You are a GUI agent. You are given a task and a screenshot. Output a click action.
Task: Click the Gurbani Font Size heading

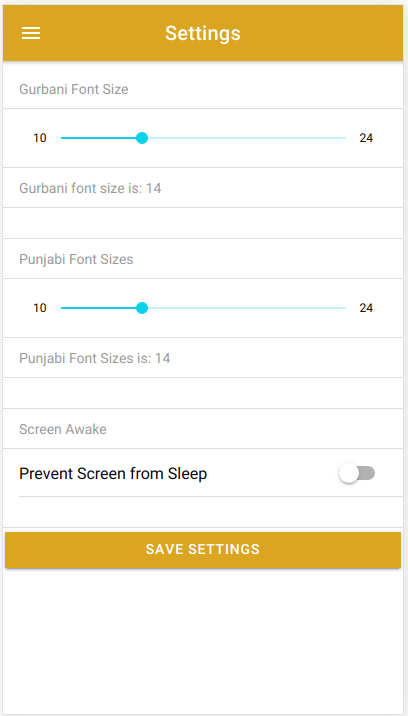pyautogui.click(x=74, y=89)
